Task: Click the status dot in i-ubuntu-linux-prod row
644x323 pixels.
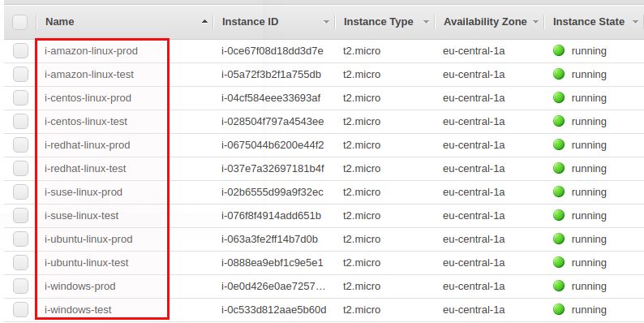Action: point(559,239)
